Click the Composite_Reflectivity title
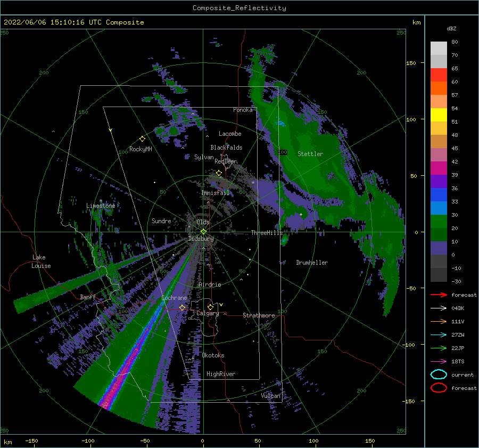This screenshot has height=448, width=479. (240, 8)
